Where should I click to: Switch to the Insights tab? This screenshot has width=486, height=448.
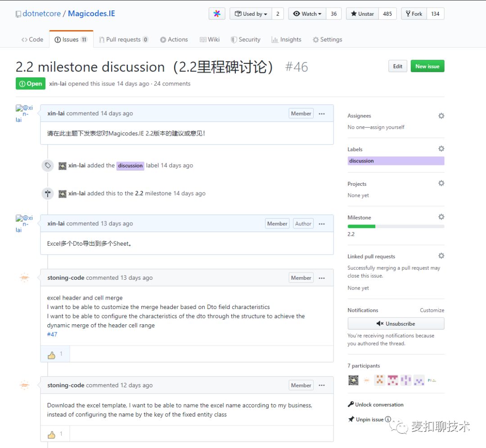286,40
